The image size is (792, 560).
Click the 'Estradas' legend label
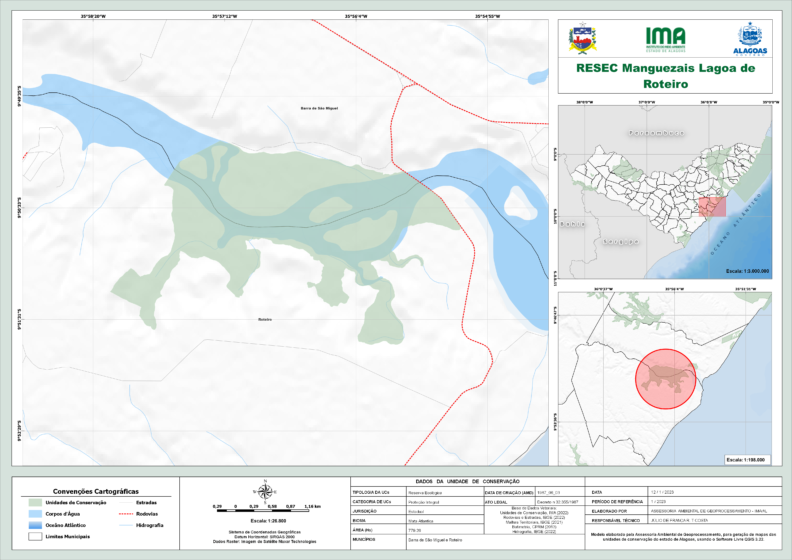click(146, 502)
